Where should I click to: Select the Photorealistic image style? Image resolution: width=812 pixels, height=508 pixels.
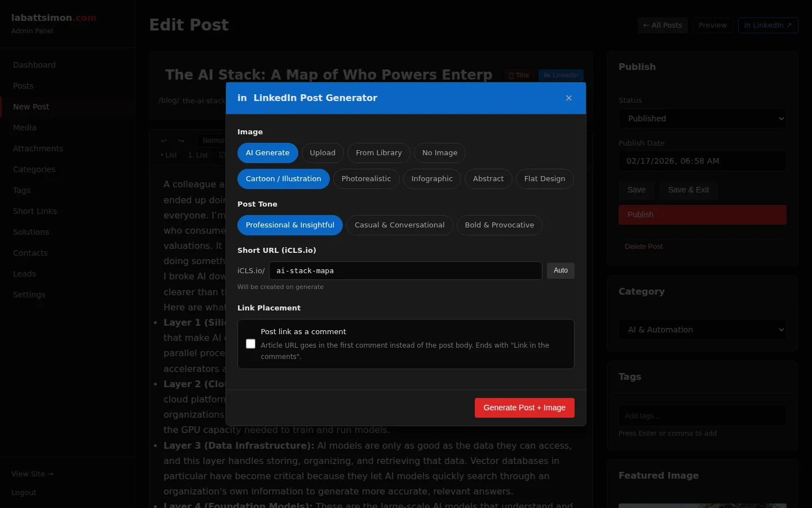pos(366,179)
